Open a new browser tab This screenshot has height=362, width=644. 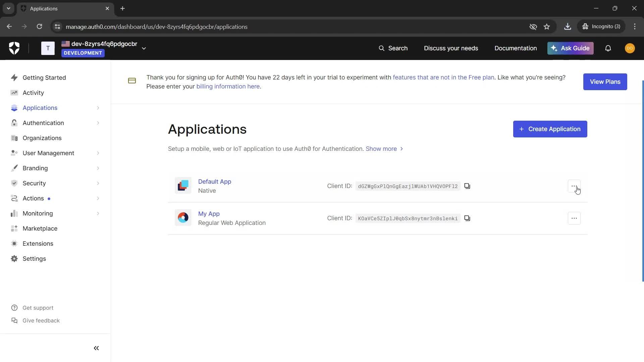point(123,8)
